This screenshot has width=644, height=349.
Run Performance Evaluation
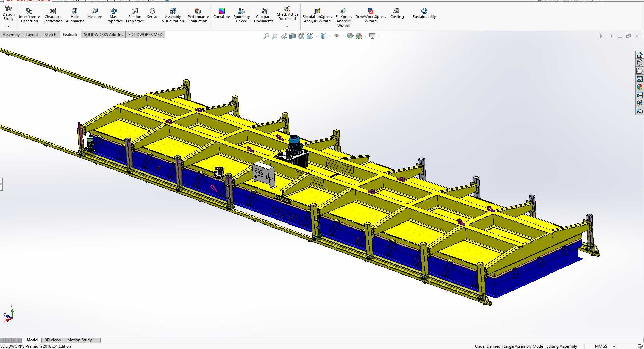(198, 16)
